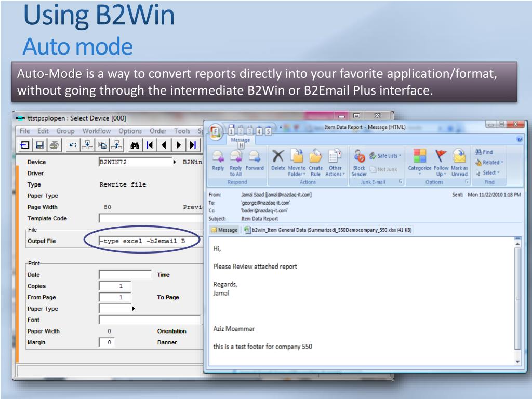The height and width of the screenshot is (399, 532).
Task: Open Options group dialog launcher
Action: point(467,182)
